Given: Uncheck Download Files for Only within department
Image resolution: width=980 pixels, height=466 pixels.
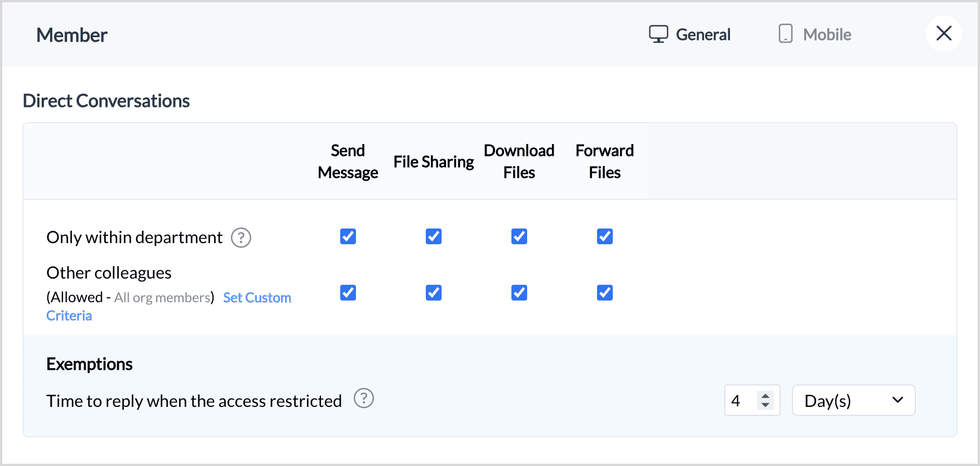Looking at the screenshot, I should pyautogui.click(x=519, y=236).
